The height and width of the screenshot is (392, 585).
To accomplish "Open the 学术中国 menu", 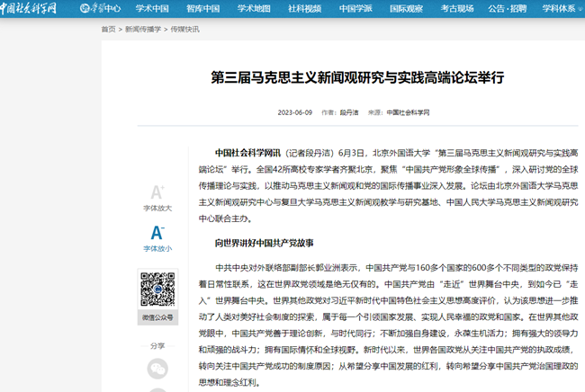I will tap(152, 8).
